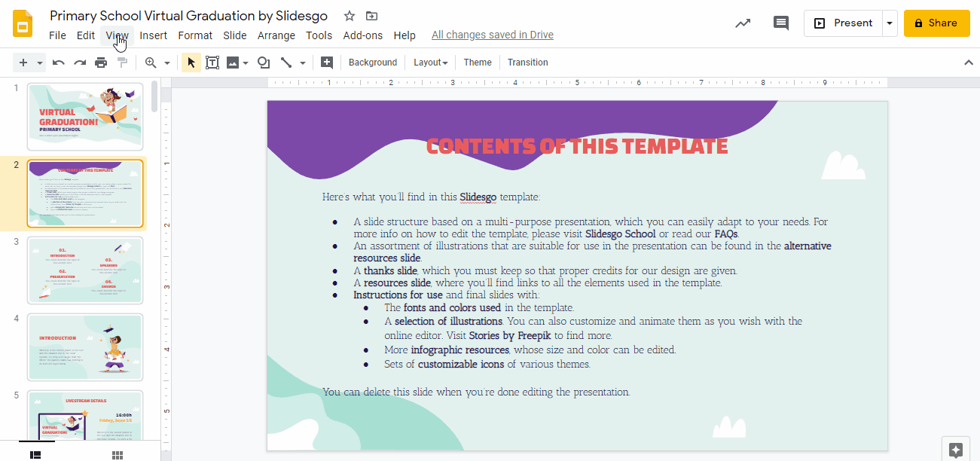This screenshot has height=461, width=980.
Task: Click the yellow Share button
Action: pos(936,23)
